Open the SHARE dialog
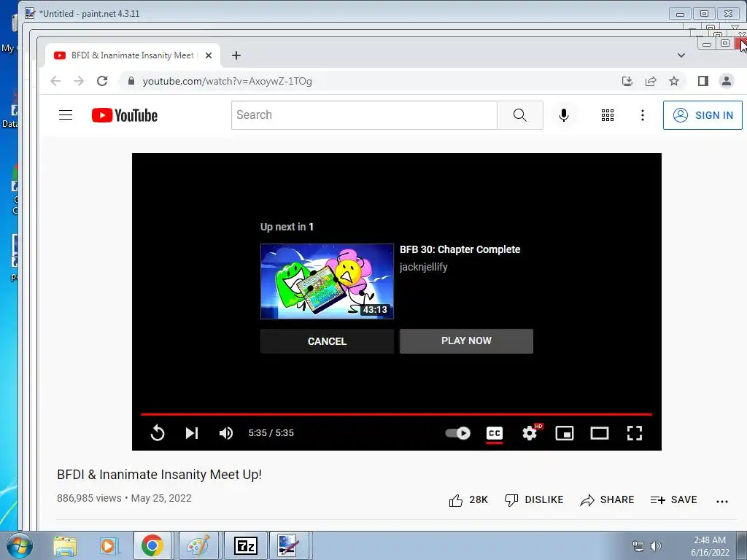Screen dimensions: 747x560 point(607,500)
